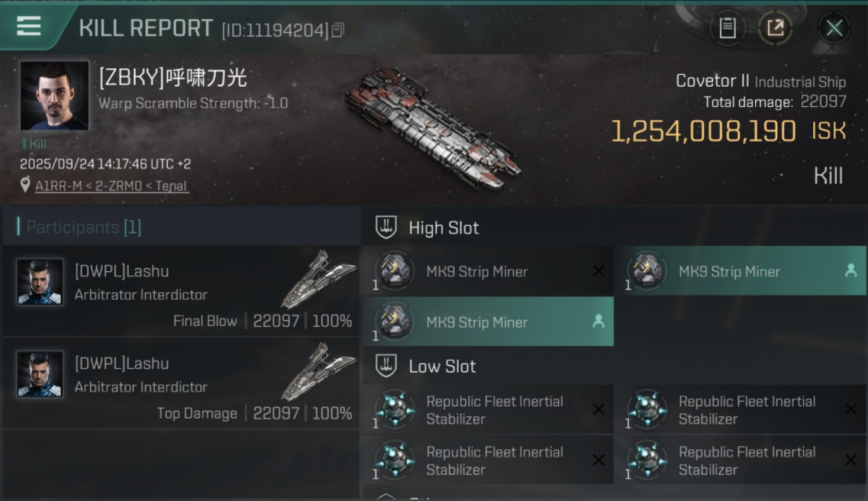Inspect the Covetor II ship image
The image size is (868, 501).
[432, 127]
